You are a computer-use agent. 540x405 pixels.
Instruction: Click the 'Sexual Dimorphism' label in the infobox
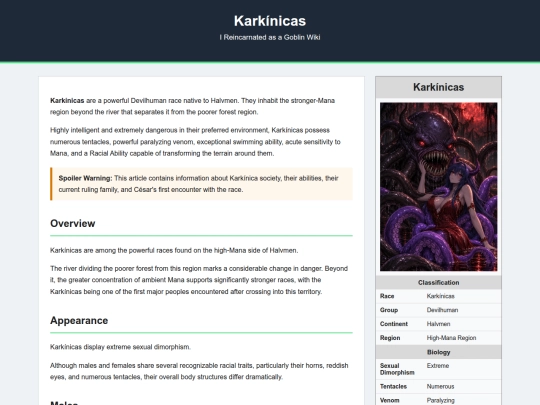coord(397,369)
